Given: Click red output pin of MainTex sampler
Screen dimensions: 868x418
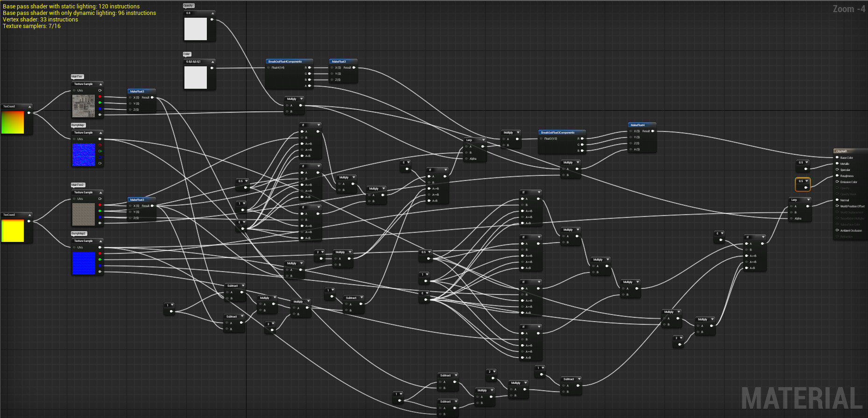Looking at the screenshot, I should tap(99, 97).
